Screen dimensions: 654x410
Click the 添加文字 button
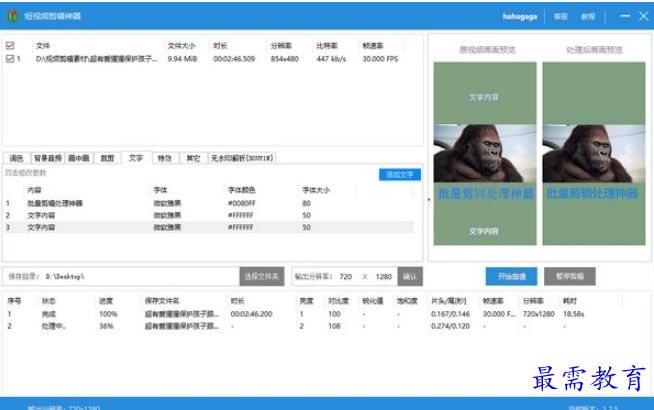[400, 175]
